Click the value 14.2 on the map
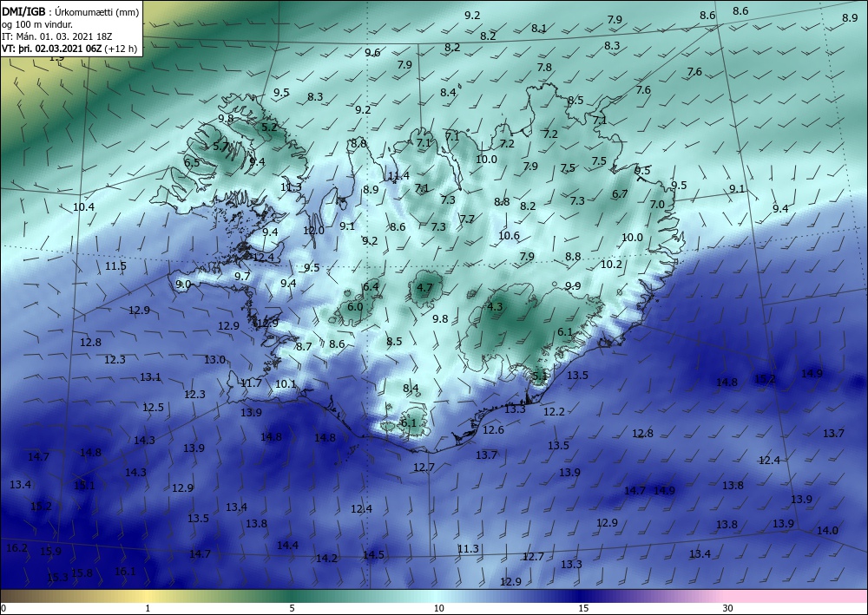 click(x=326, y=558)
